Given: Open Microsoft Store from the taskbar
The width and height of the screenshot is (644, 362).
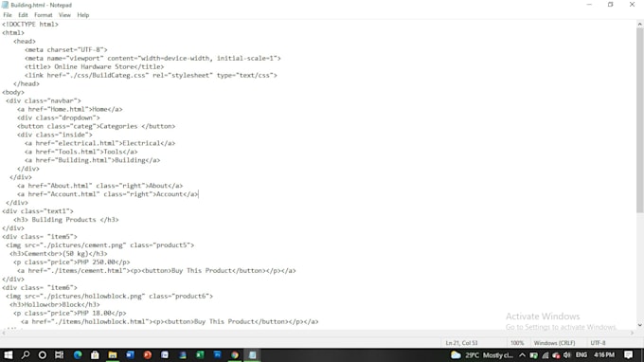Looking at the screenshot, I should 95,355.
